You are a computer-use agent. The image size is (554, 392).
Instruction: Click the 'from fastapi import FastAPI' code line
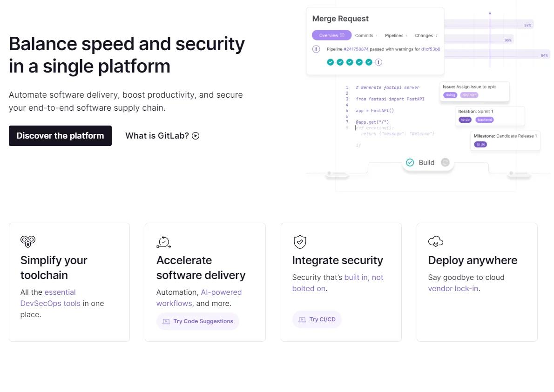point(390,99)
